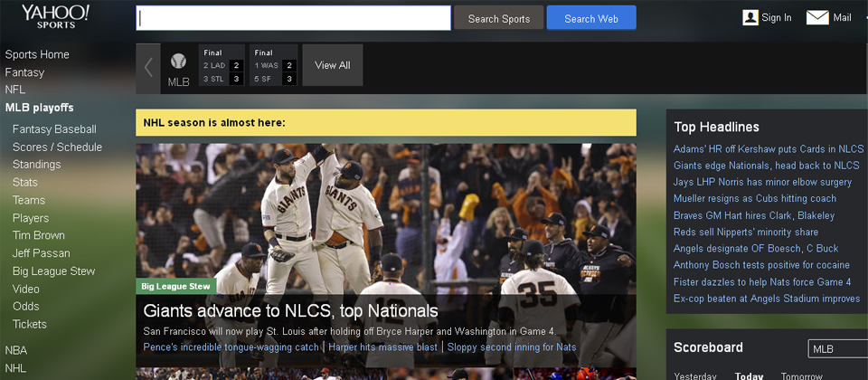
Task: Open Scores / Schedule link
Action: (58, 147)
